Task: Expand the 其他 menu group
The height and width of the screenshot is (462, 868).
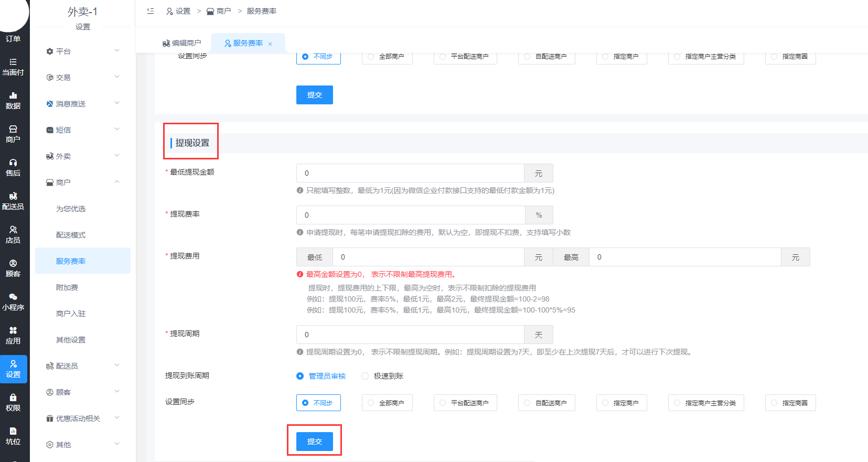Action: tap(83, 444)
